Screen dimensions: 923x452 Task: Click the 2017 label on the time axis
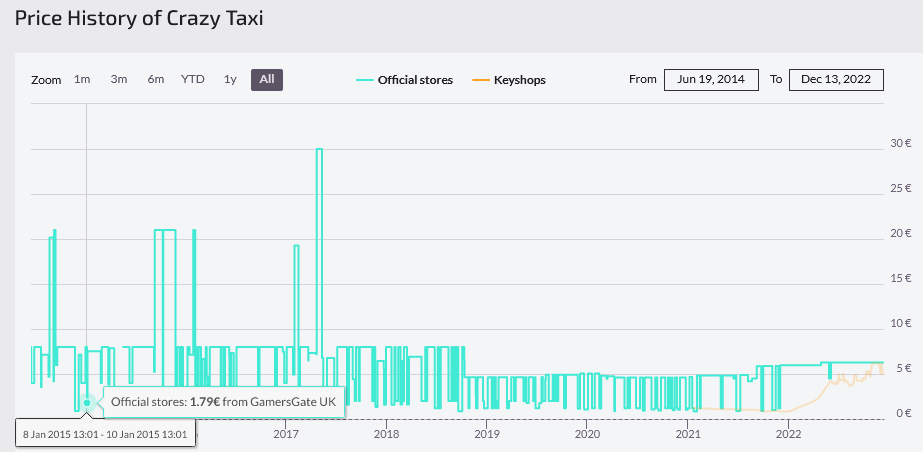285,434
